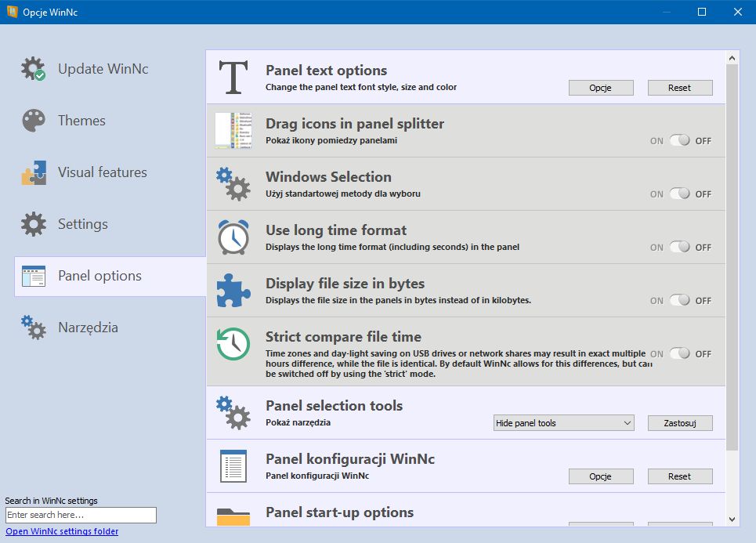This screenshot has height=543, width=756.
Task: Click Zastosuj button for Panel selection tools
Action: 680,423
